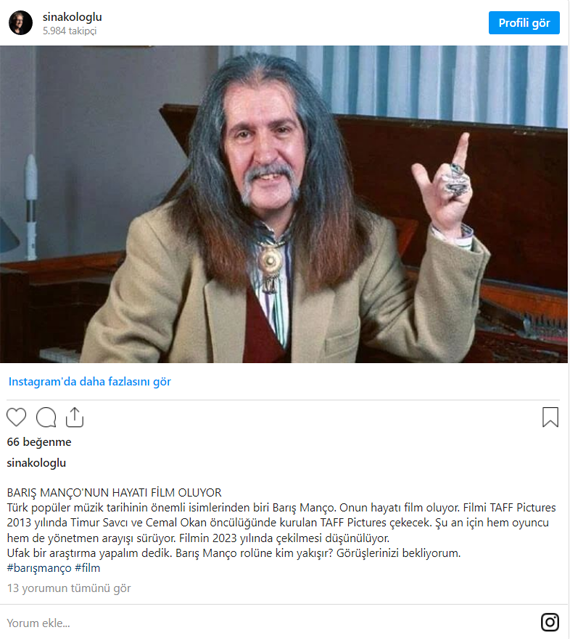Like the post with the heart icon

[16, 417]
